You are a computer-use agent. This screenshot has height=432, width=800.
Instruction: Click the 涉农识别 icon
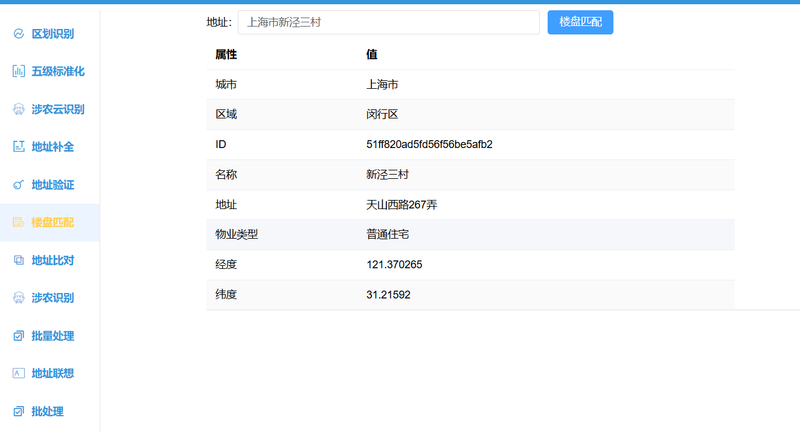point(18,297)
